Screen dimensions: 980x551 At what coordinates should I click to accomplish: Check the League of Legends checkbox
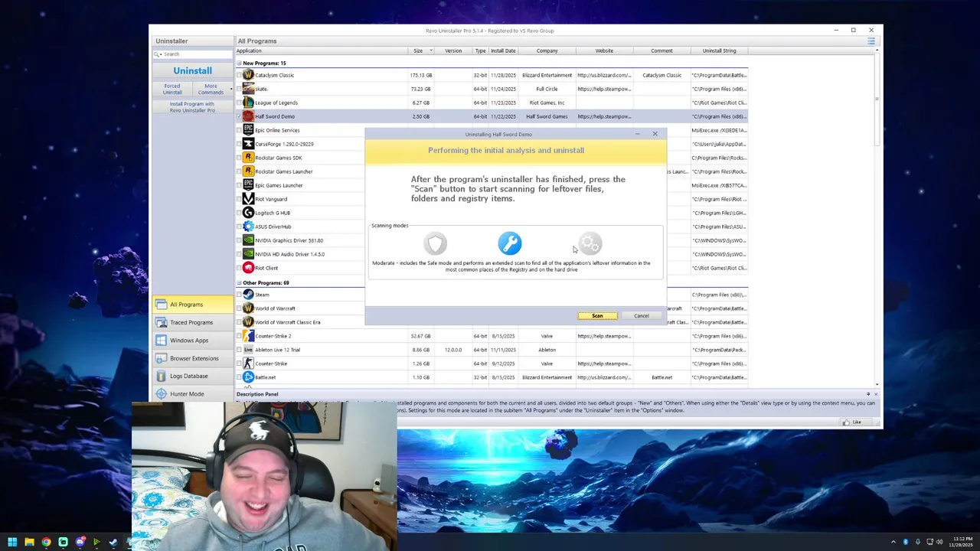(x=239, y=103)
